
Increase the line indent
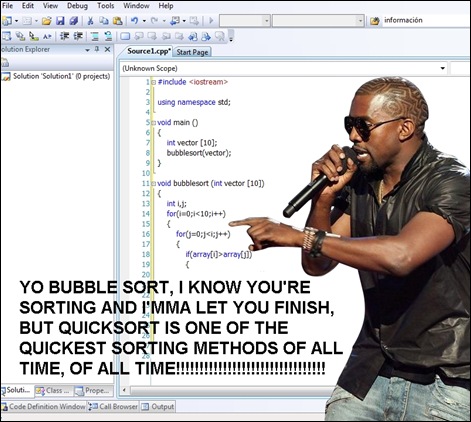tap(78, 36)
